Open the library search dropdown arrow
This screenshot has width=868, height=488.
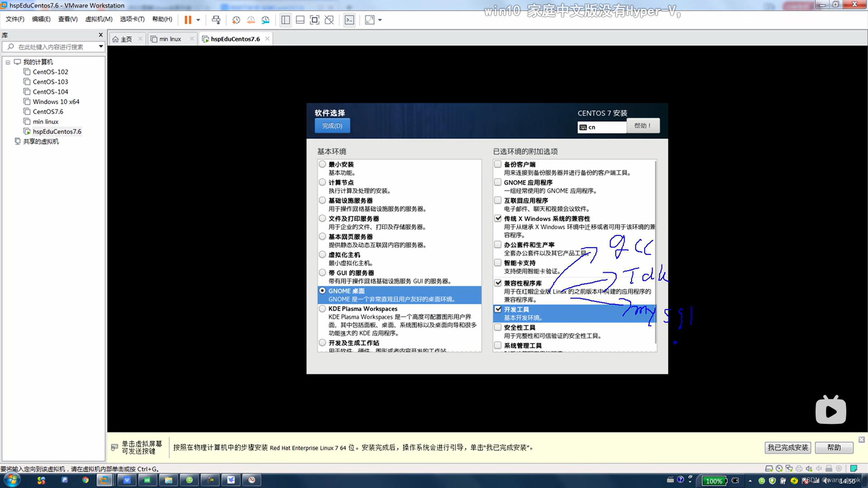[x=101, y=47]
